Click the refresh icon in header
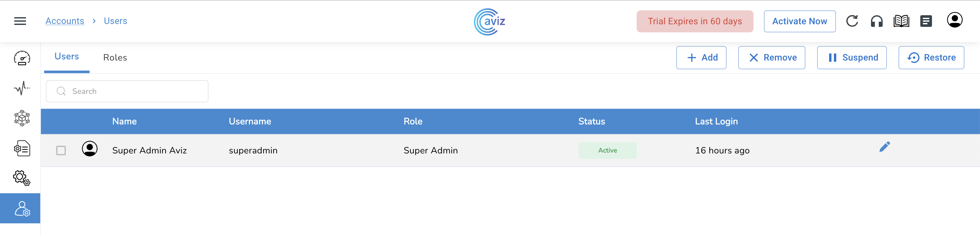 852,21
